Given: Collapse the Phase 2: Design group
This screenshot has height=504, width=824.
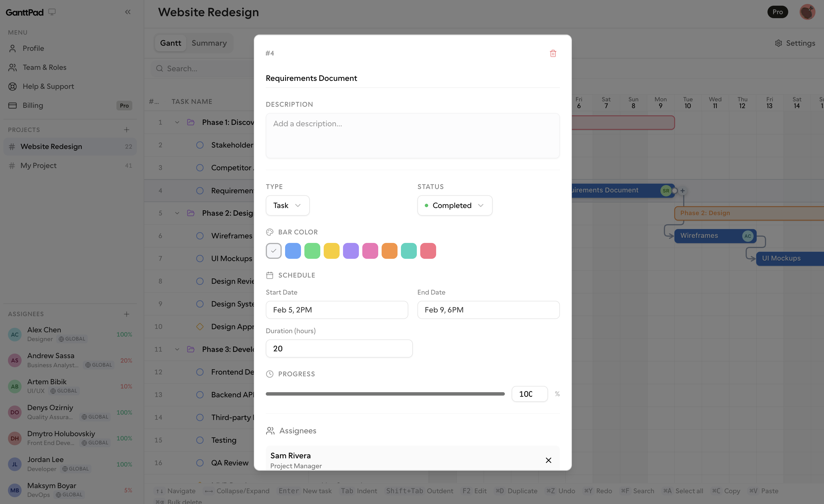Looking at the screenshot, I should click(x=177, y=213).
